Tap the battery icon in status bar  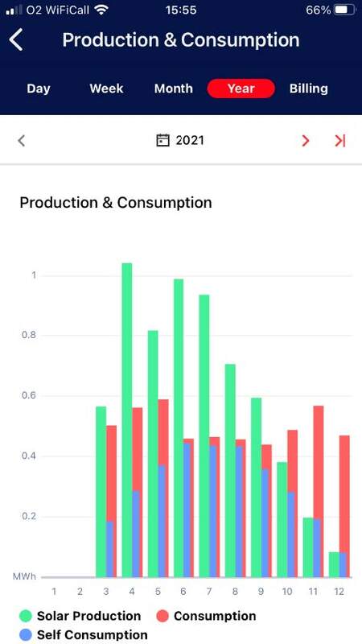[344, 10]
